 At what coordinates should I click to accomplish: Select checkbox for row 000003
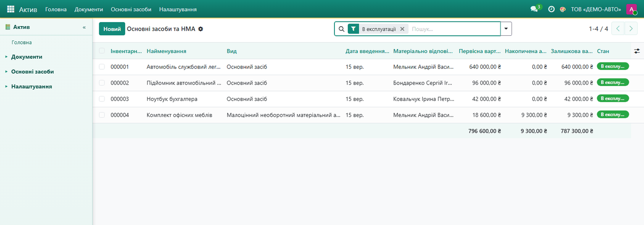(x=102, y=99)
